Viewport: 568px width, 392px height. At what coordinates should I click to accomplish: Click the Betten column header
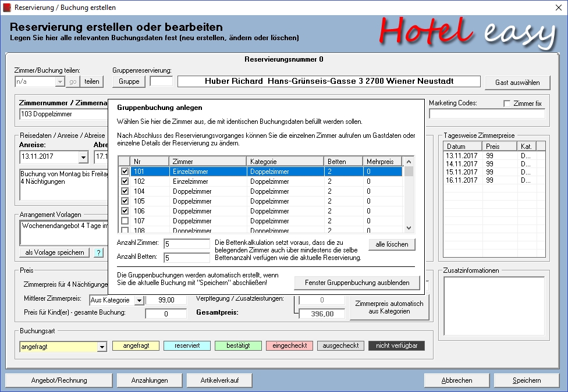(343, 161)
